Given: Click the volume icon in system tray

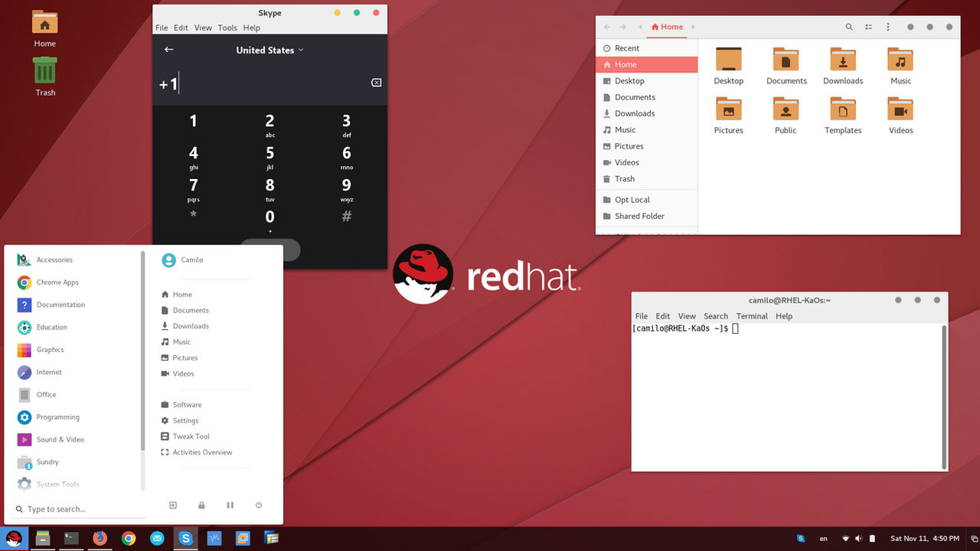Looking at the screenshot, I should coord(859,539).
